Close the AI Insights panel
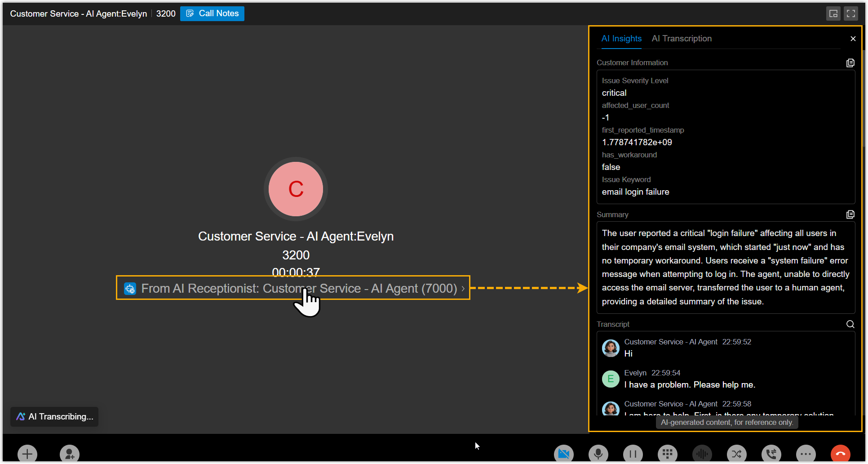The width and height of the screenshot is (868, 464). point(853,39)
